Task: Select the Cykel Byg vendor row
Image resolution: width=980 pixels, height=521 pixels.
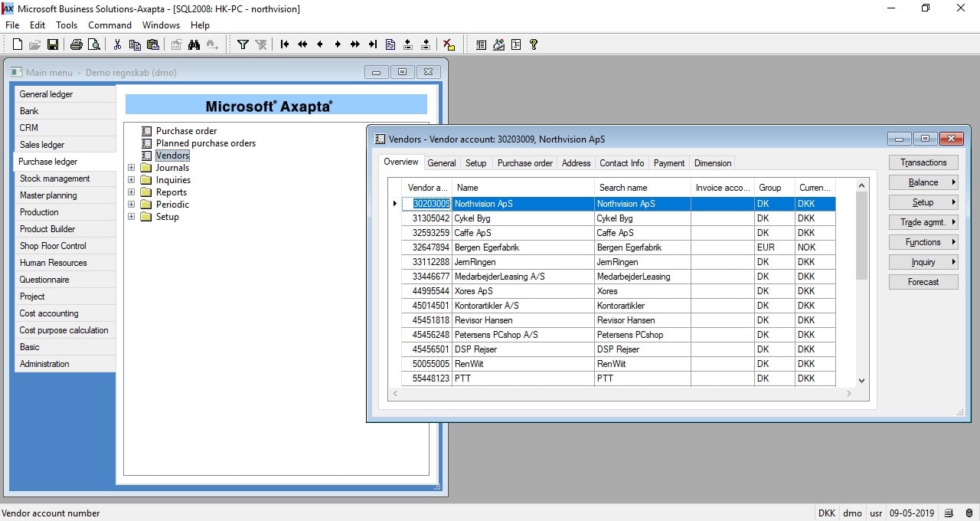Action: point(619,218)
